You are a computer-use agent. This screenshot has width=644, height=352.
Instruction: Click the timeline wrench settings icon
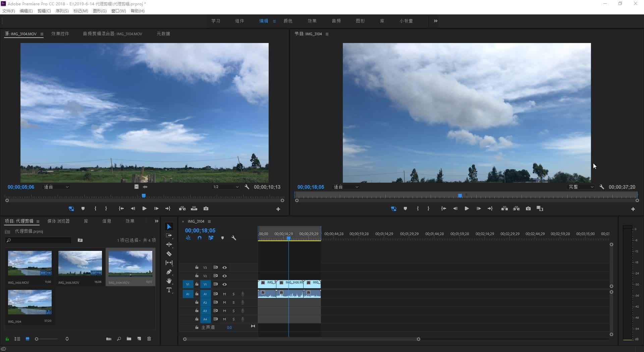pos(234,238)
